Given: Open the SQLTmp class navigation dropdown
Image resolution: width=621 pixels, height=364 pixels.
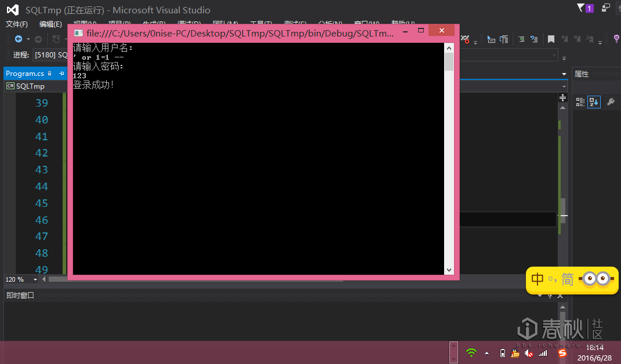Looking at the screenshot, I should 37,86.
